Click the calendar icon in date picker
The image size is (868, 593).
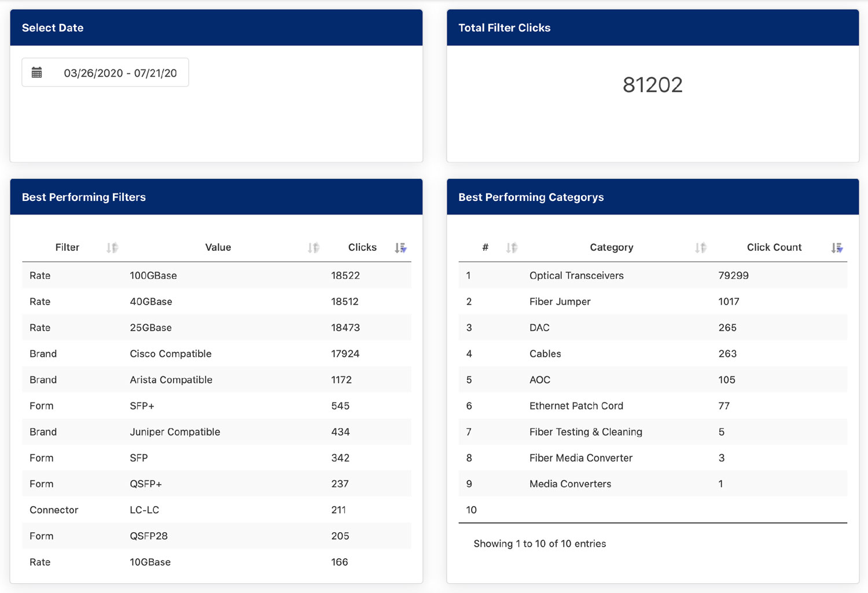point(36,73)
